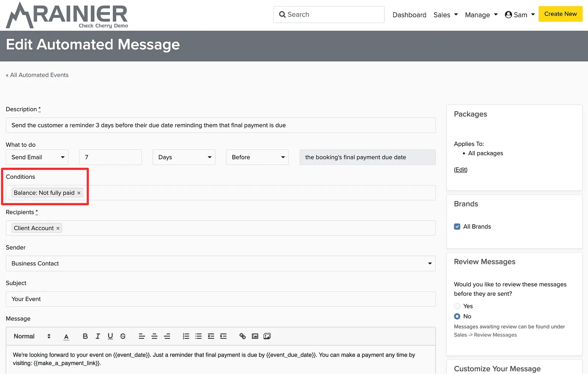This screenshot has width=588, height=374.
Task: Go back to All Automated Events
Action: tap(37, 75)
